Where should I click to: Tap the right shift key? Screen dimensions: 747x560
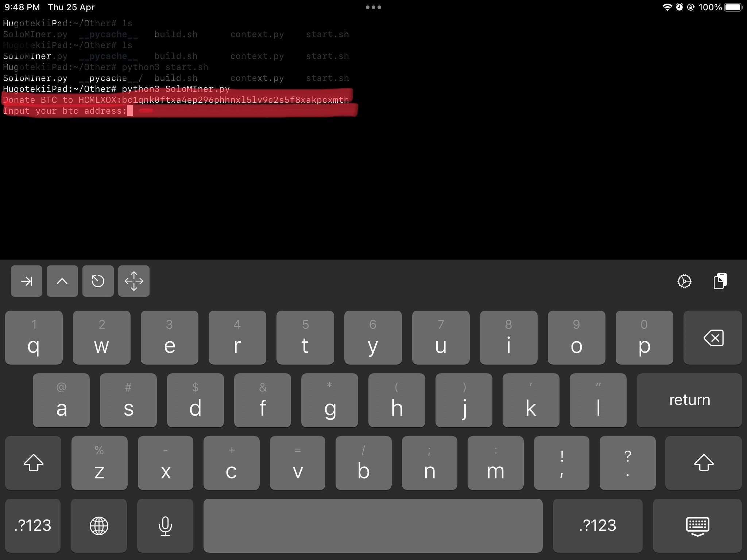(x=704, y=463)
